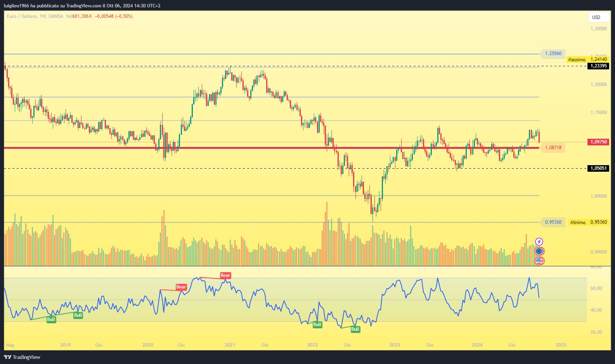Viewport: 615px width, 364px height.
Task: Click the 20,00 RSI axis label
Action: point(596,332)
